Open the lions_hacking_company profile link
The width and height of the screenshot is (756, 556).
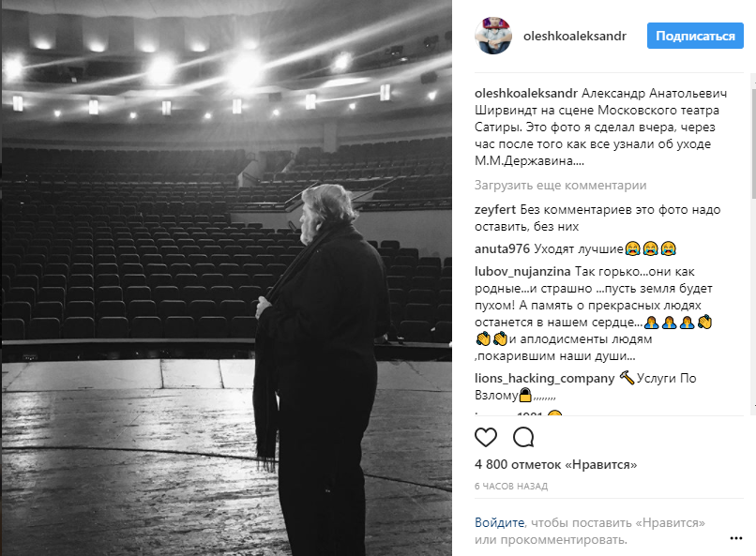544,378
